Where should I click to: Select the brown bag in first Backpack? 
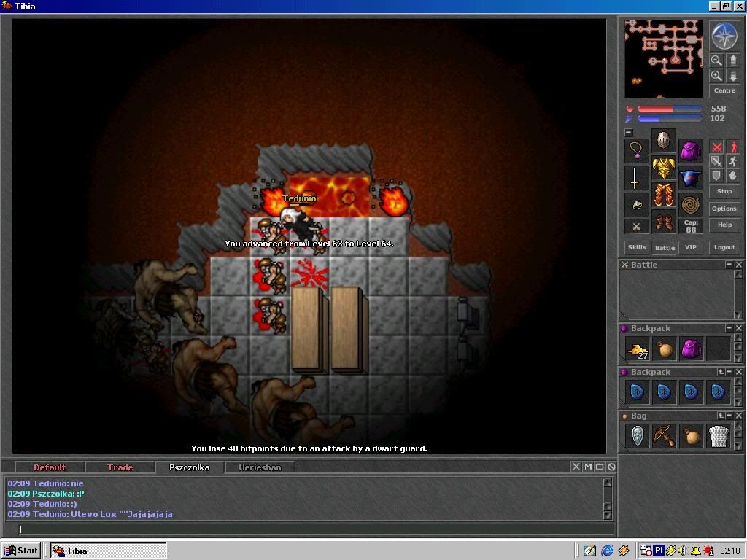(x=664, y=349)
